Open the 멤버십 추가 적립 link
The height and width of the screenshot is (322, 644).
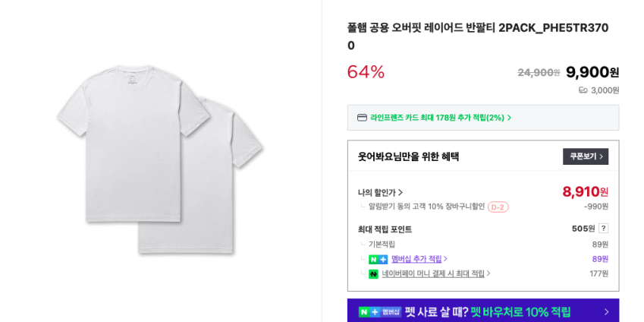(x=416, y=259)
